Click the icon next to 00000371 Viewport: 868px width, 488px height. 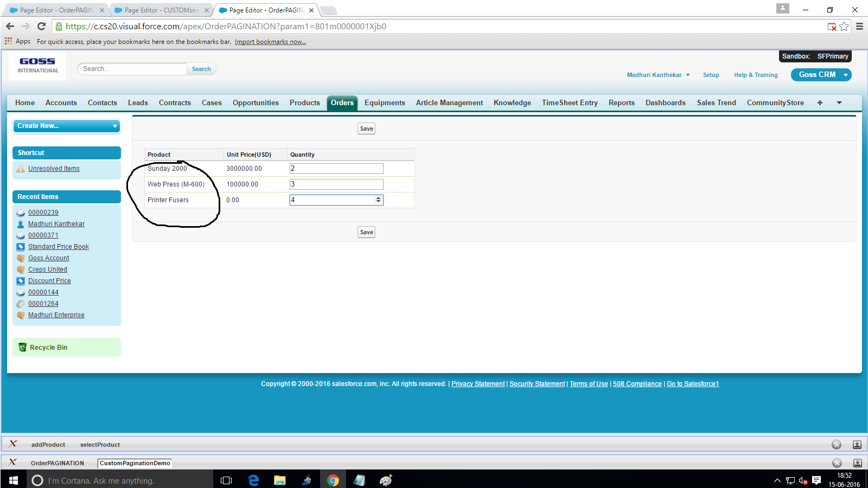coord(21,235)
